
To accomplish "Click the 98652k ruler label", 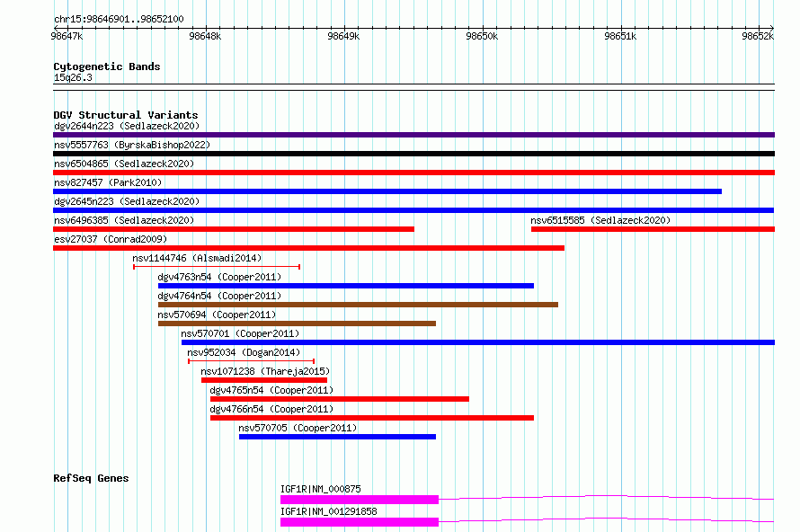I will [758, 36].
